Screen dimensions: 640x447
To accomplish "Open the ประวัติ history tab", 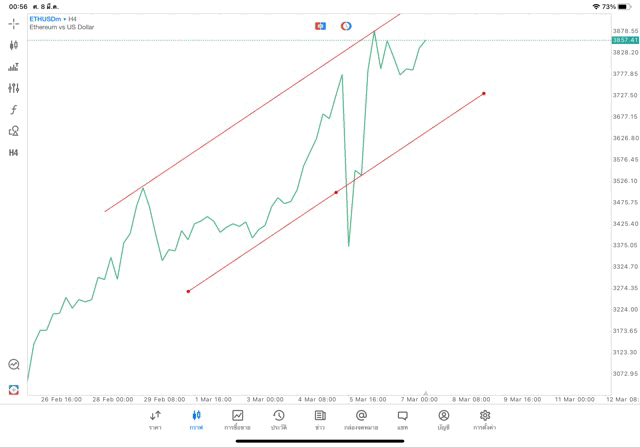I will [x=278, y=420].
